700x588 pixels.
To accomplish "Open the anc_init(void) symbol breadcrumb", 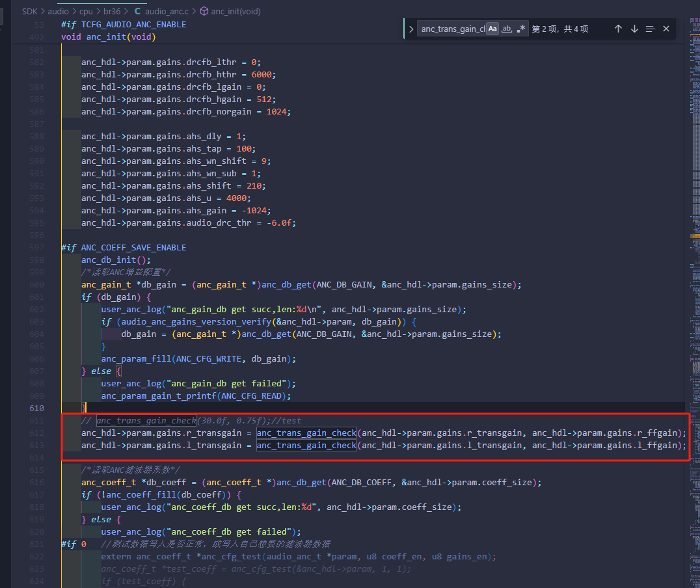I will pos(236,11).
